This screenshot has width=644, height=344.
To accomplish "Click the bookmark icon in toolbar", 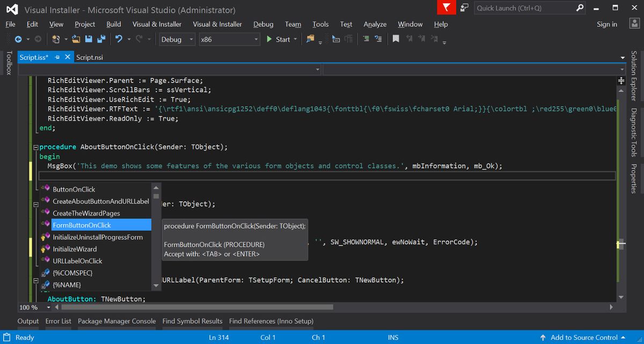I will 396,39.
